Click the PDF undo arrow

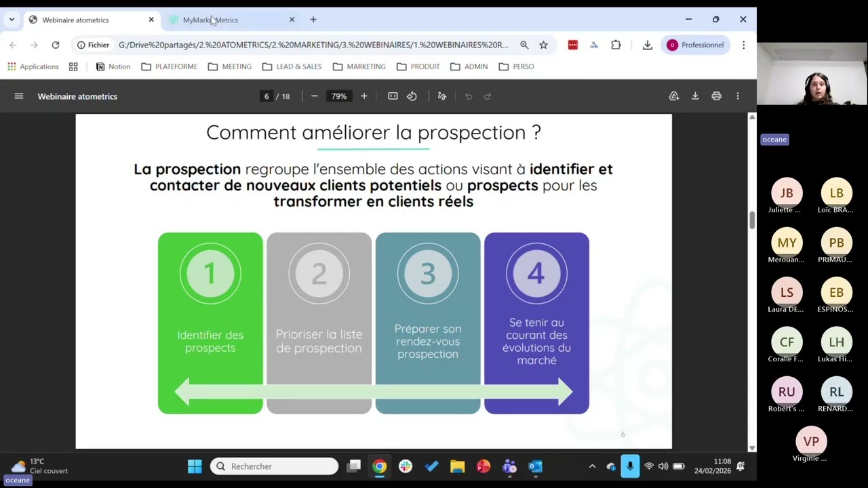(469, 96)
